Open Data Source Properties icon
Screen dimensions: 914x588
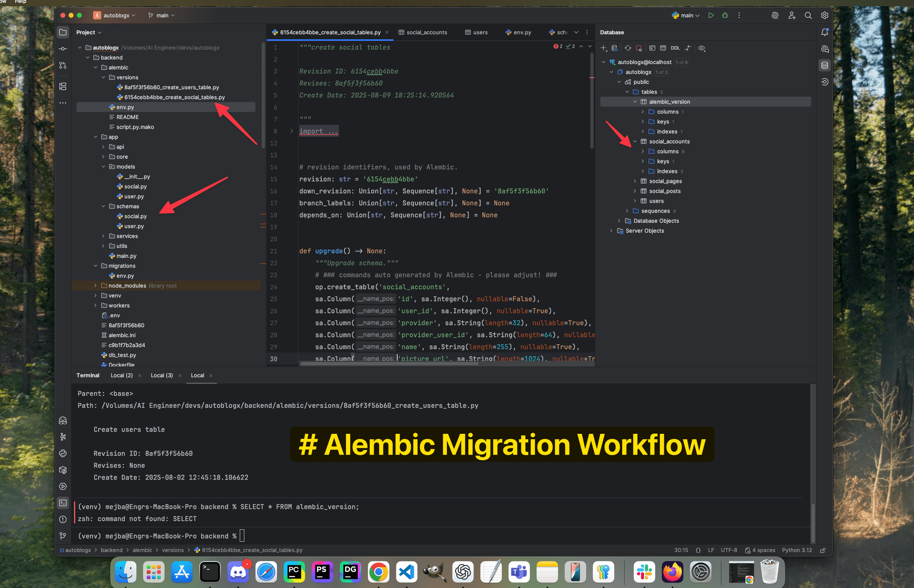(x=615, y=48)
